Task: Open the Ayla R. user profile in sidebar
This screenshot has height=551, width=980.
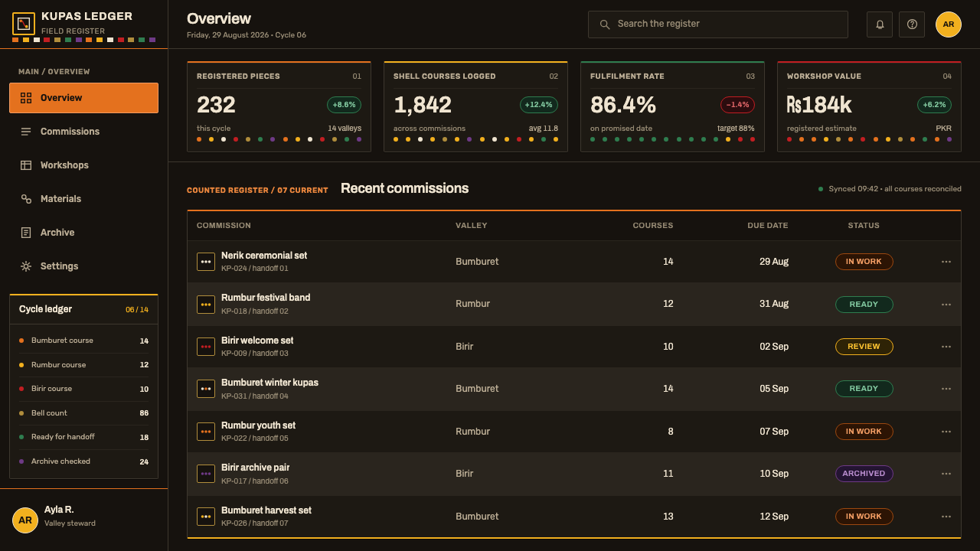Action: click(84, 520)
